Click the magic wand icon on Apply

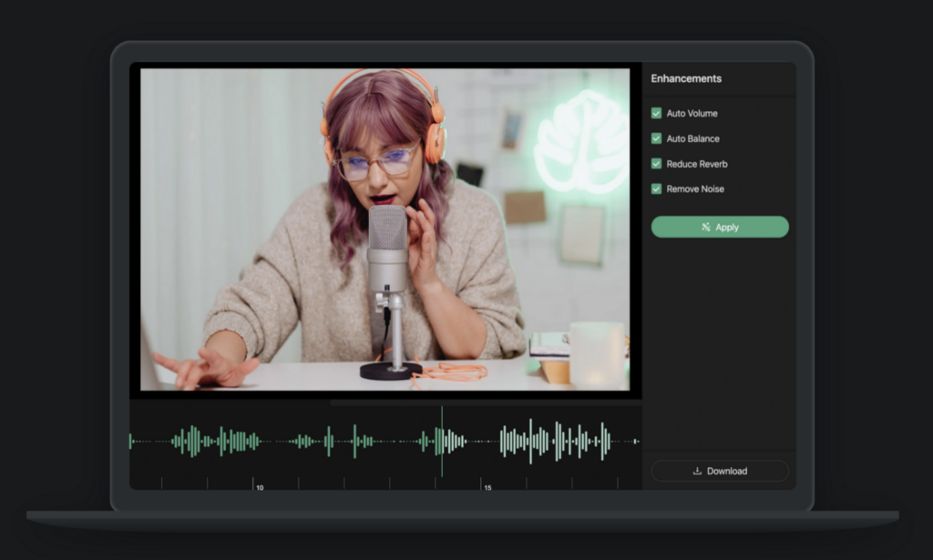[x=706, y=228]
